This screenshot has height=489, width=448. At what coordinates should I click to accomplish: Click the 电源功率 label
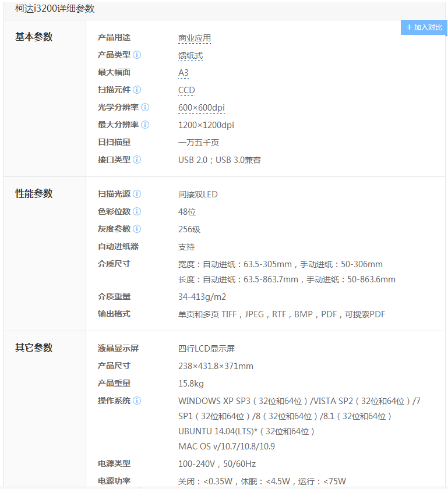(x=114, y=481)
